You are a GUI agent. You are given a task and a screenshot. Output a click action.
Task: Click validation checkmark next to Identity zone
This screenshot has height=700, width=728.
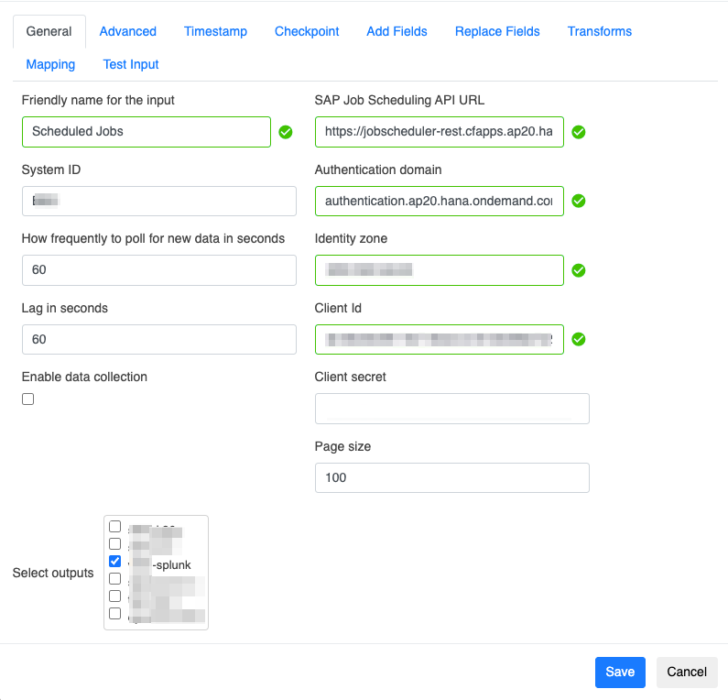tap(579, 270)
